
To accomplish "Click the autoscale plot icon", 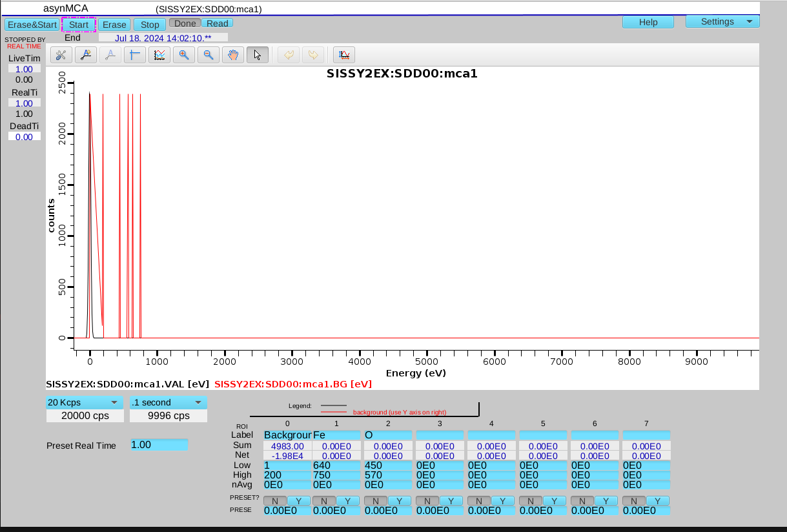I will point(345,55).
